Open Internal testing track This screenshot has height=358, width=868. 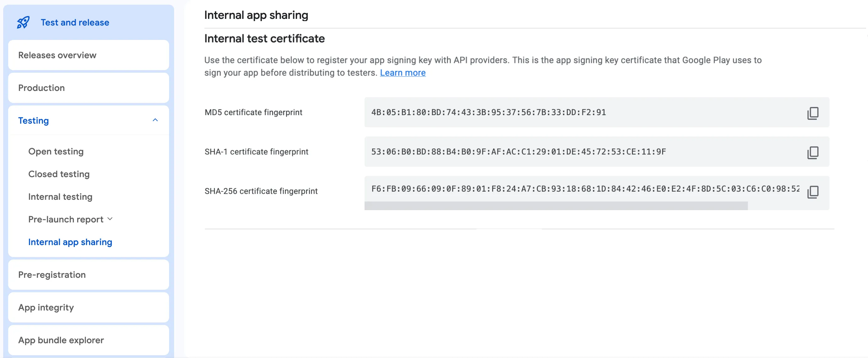(60, 197)
